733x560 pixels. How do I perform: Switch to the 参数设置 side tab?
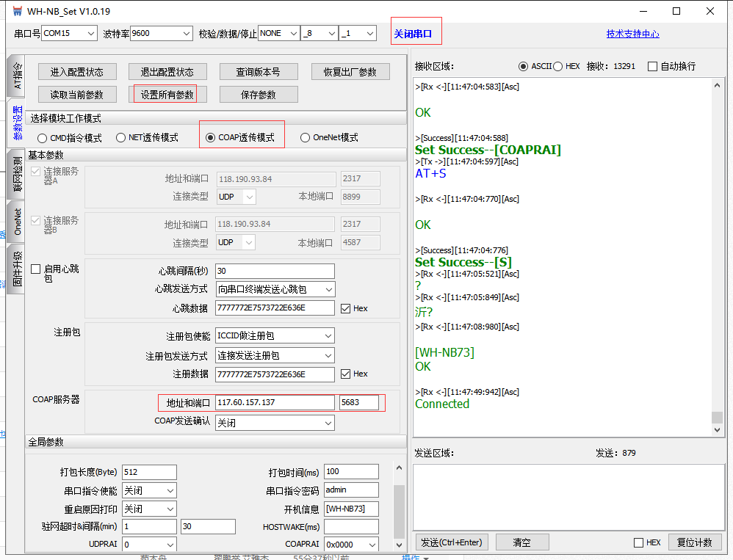pyautogui.click(x=16, y=123)
